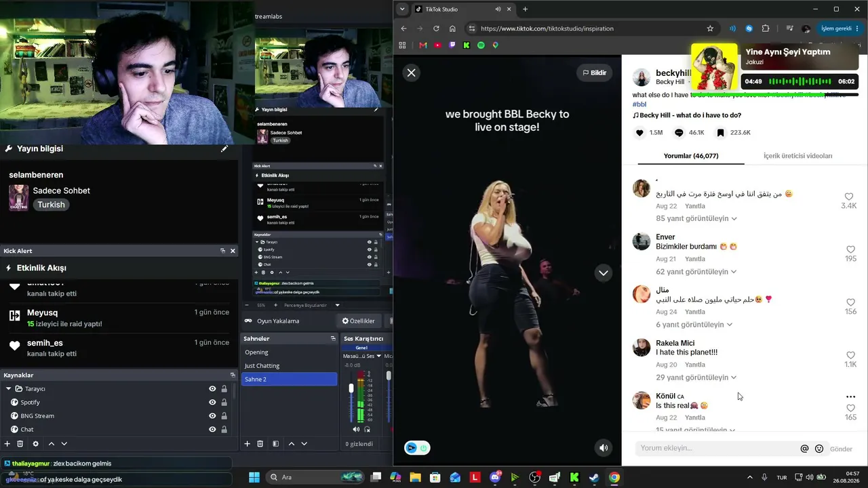Open source properties gear in Kaynaklar

[x=36, y=444]
